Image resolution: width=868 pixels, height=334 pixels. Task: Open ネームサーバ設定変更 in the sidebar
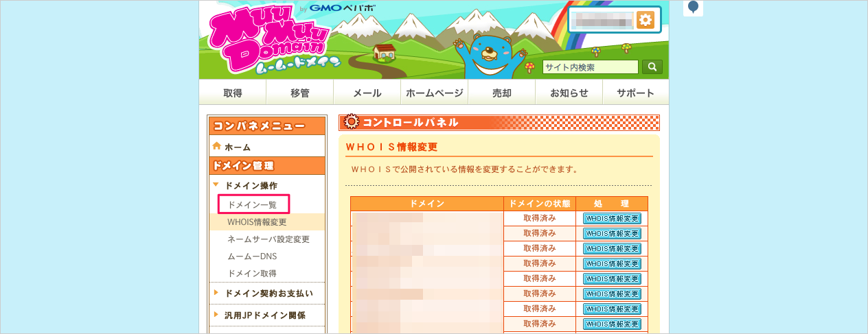click(x=269, y=239)
